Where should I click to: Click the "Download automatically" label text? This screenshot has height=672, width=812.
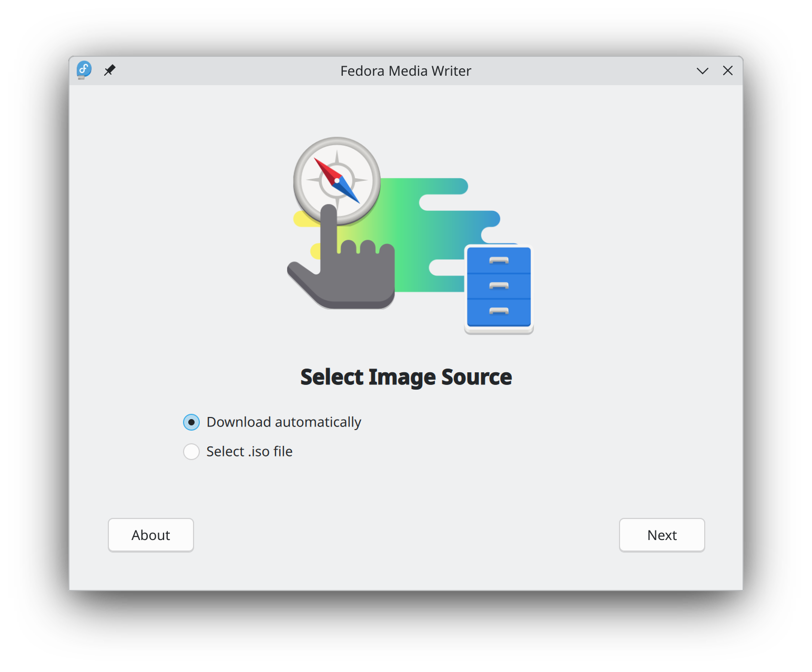283,422
